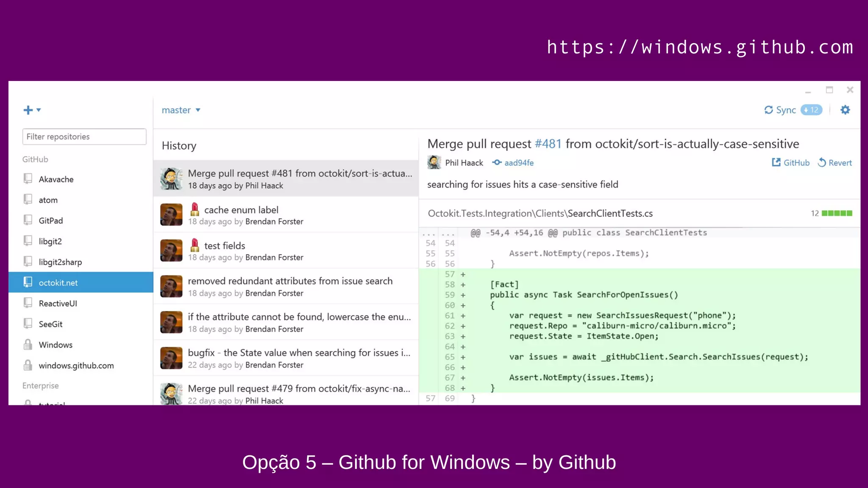The height and width of the screenshot is (488, 868).
Task: Click lipstick emoji on cache enum label
Action: click(x=195, y=209)
